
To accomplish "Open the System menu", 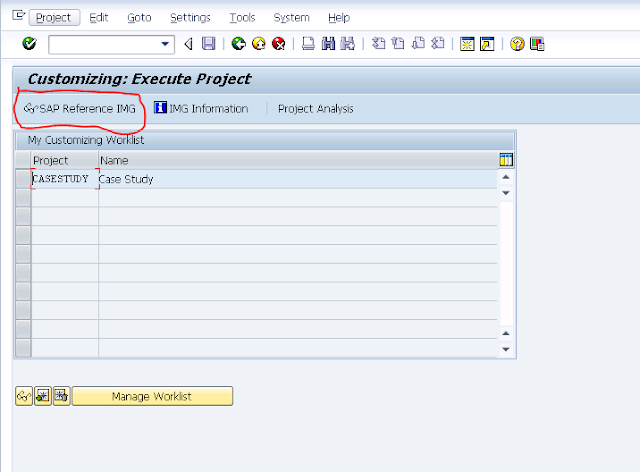I will 291,18.
